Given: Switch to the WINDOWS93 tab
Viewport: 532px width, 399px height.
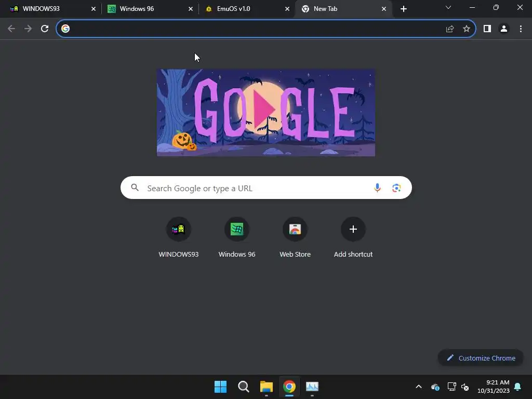Looking at the screenshot, I should pos(50,9).
